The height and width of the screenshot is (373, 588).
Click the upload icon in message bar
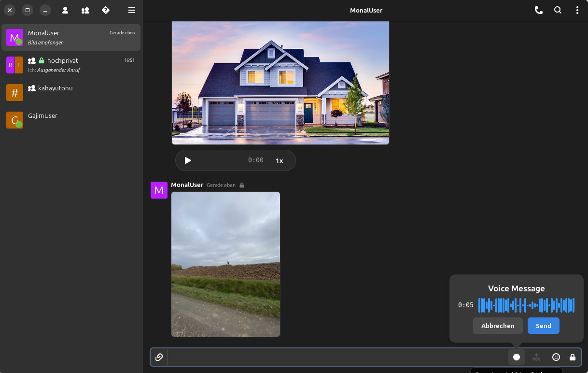[536, 357]
